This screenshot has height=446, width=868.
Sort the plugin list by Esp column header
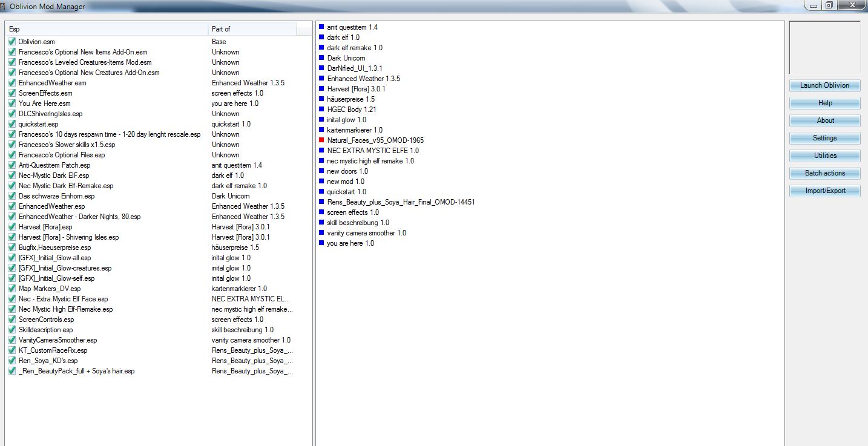tap(106, 29)
